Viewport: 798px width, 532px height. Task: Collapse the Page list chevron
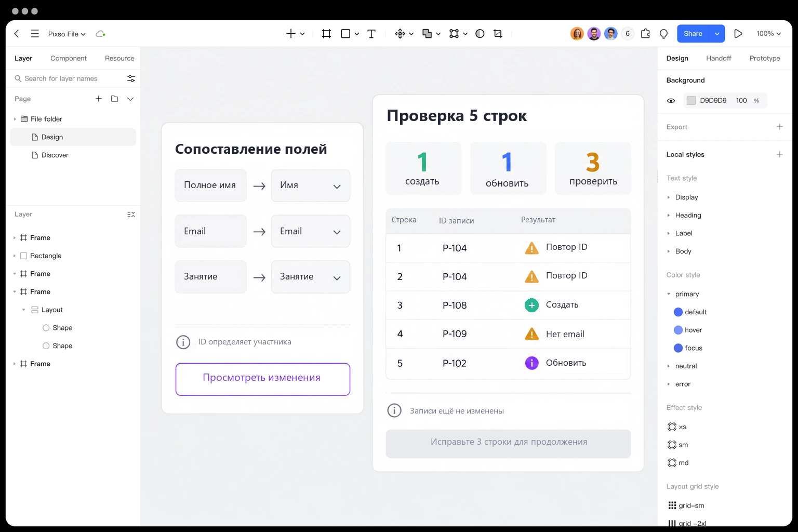point(130,99)
